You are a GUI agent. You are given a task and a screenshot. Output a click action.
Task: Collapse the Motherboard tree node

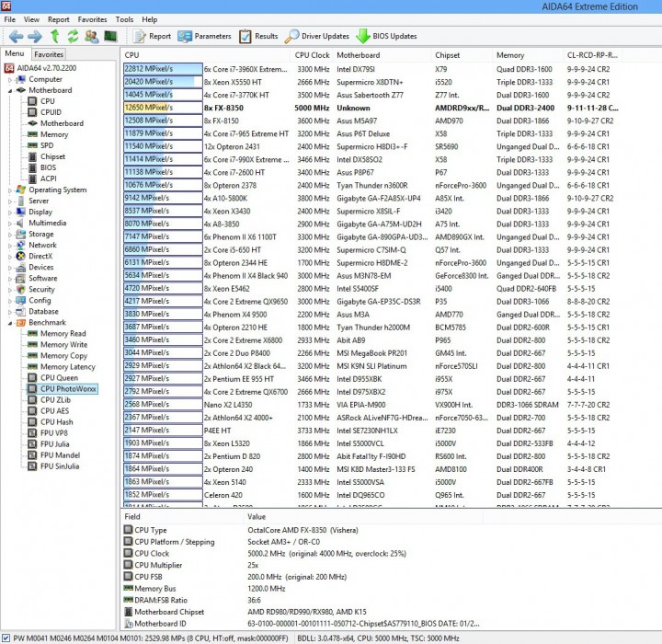coord(10,90)
